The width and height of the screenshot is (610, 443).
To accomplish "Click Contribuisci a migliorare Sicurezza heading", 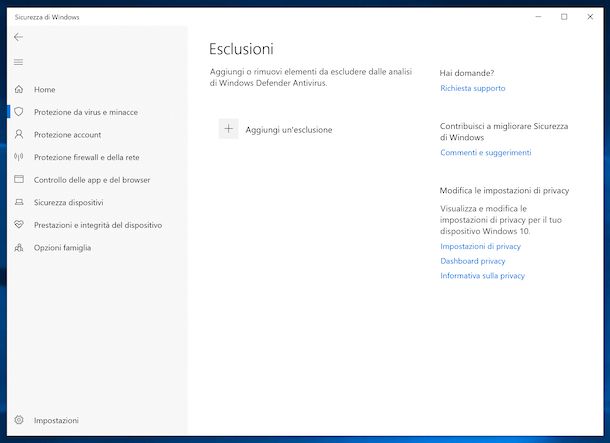I will (x=504, y=131).
